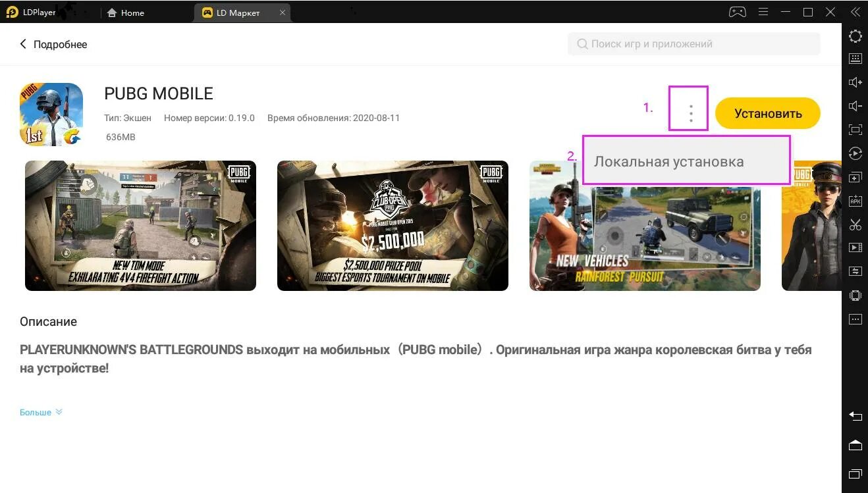Click the Поиск игр и приложений field
Viewport: 868px width, 493px height.
(694, 44)
